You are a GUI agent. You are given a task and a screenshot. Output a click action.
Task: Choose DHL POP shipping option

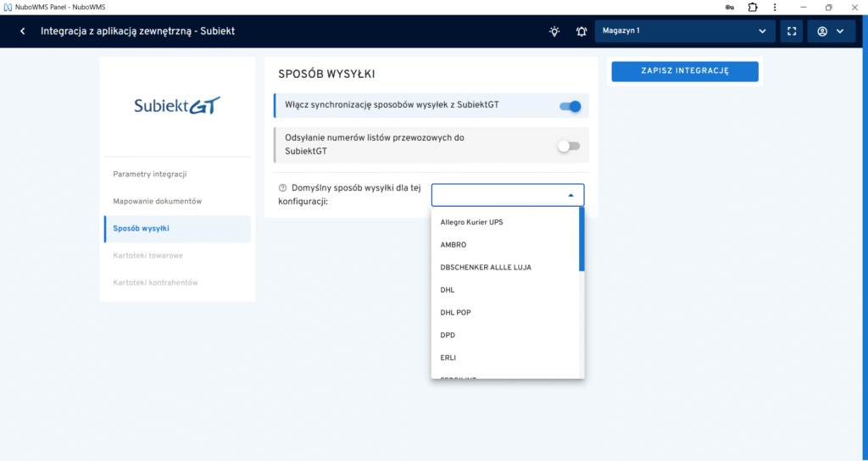click(456, 313)
